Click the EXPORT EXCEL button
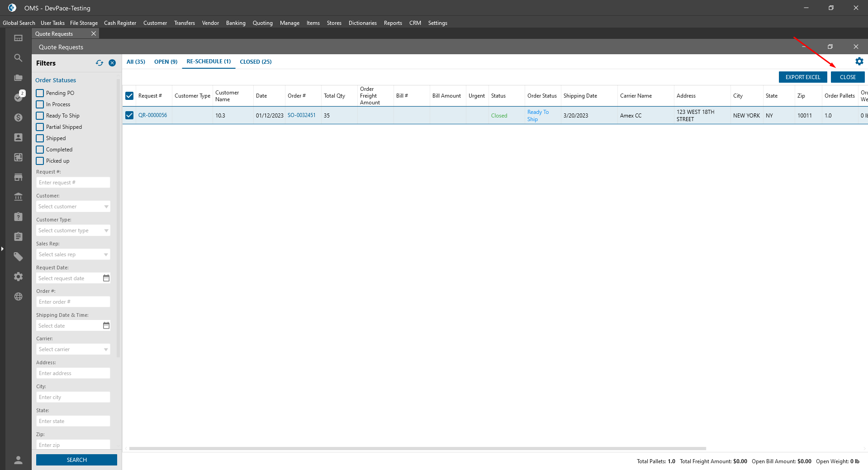The height and width of the screenshot is (470, 868). (803, 77)
